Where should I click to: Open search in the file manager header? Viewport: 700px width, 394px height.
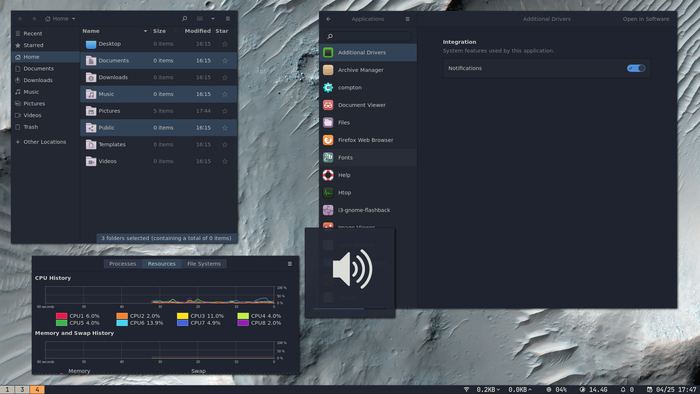(184, 19)
